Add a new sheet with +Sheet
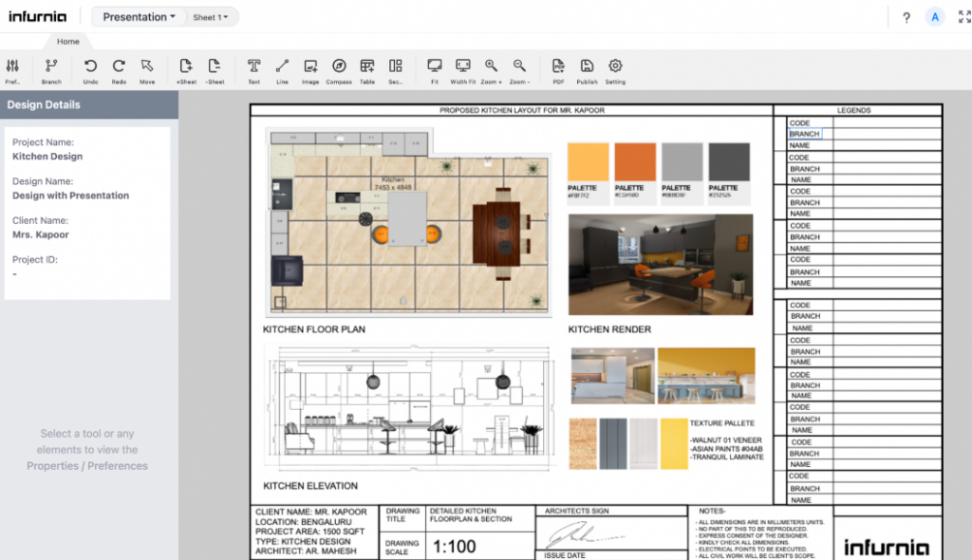 point(186,70)
